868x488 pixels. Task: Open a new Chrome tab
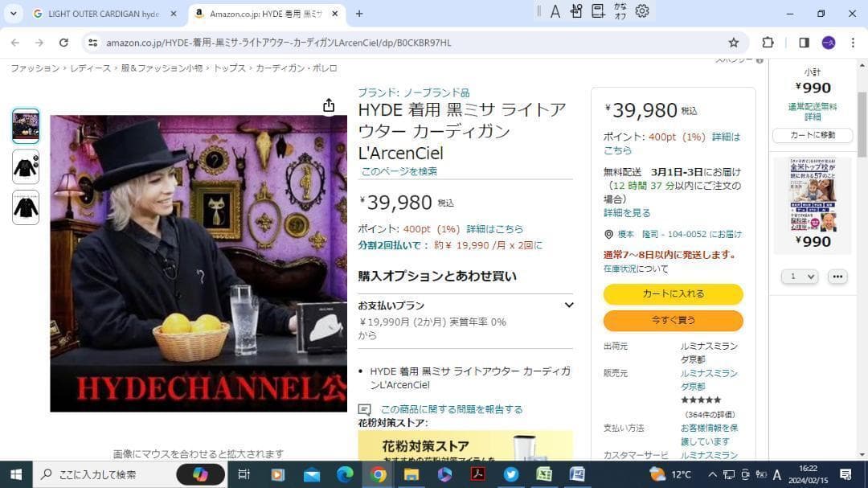(359, 14)
